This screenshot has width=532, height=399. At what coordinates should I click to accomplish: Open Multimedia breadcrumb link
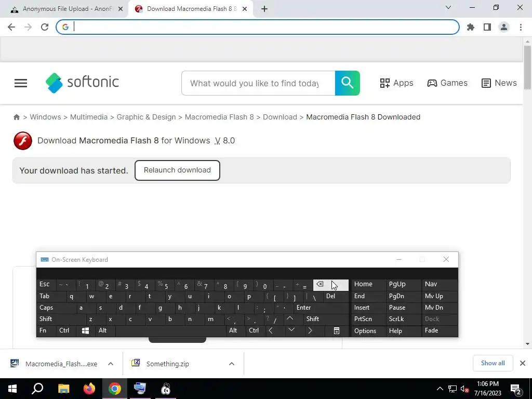tap(88, 117)
